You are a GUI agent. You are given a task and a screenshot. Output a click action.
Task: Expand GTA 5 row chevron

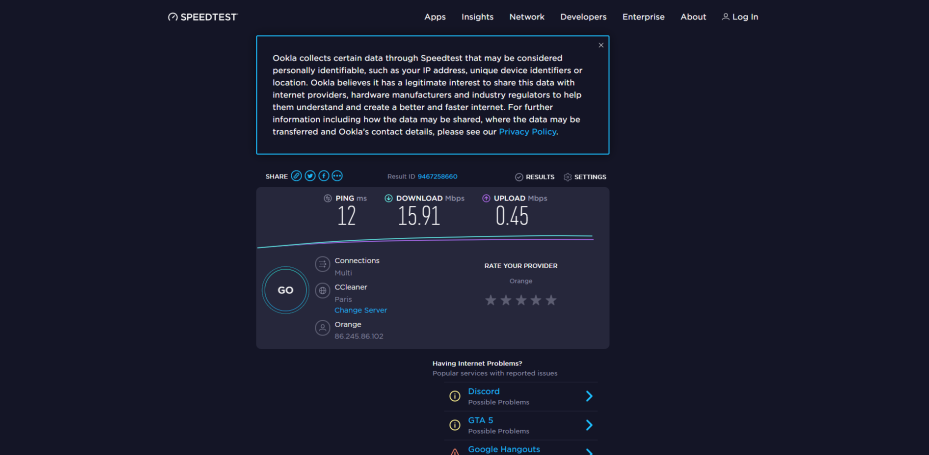[x=589, y=425]
